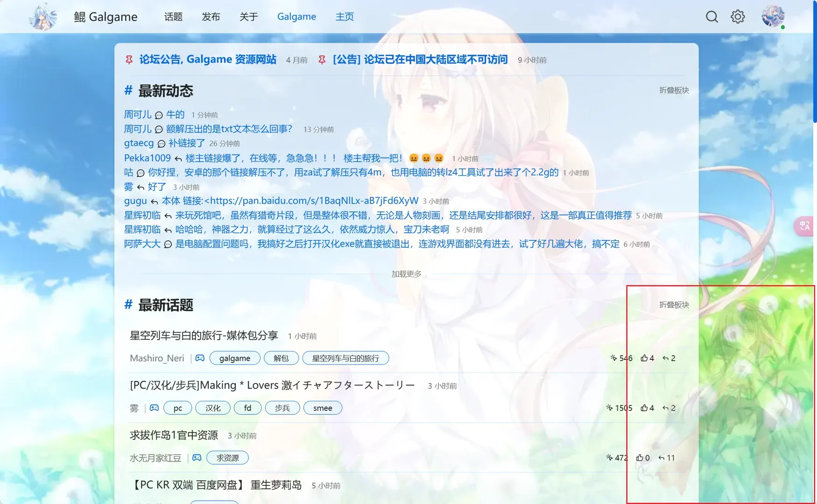The width and height of the screenshot is (817, 504).
Task: Filter by the pc tag
Action: (x=177, y=408)
